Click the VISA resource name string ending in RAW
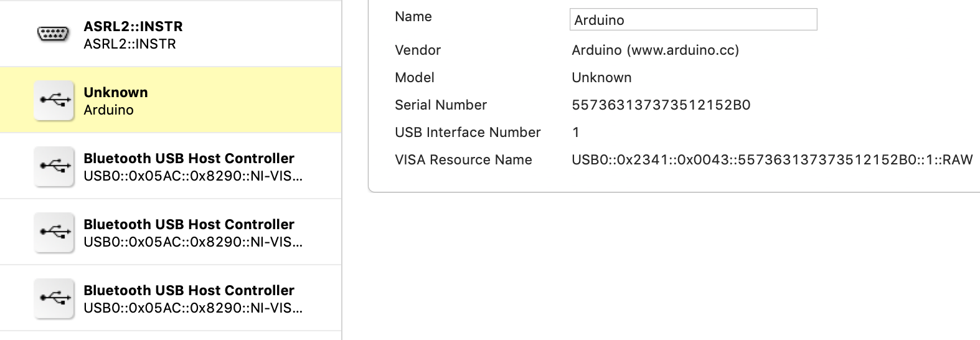The image size is (980, 340). coord(771,159)
